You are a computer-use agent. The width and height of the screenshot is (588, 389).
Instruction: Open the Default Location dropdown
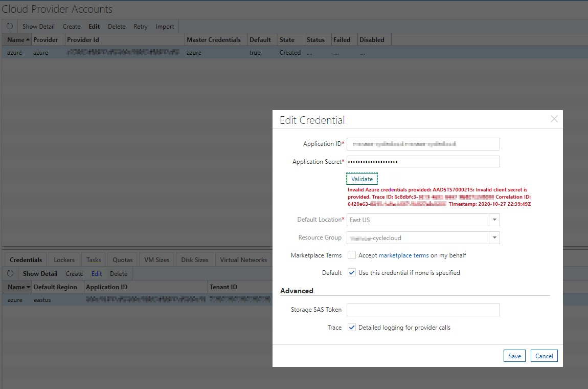tap(494, 220)
